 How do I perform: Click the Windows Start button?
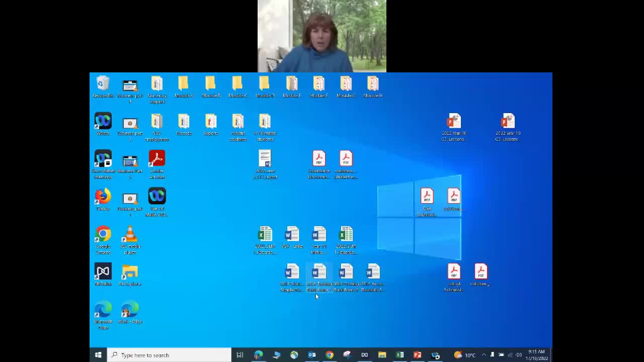point(98,355)
